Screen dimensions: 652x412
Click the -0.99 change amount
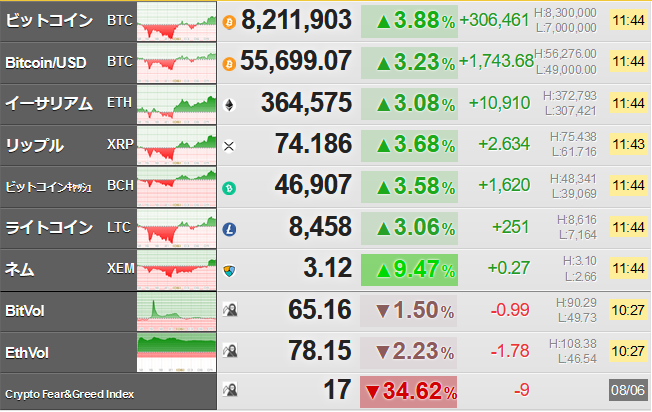coord(510,310)
